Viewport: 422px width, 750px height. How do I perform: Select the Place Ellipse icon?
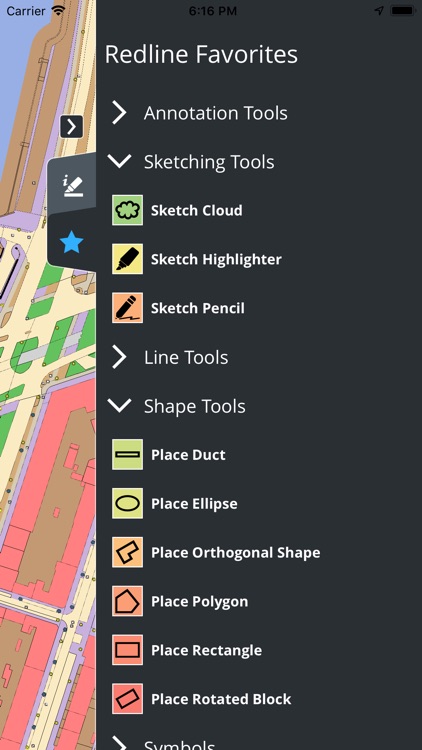[127, 503]
